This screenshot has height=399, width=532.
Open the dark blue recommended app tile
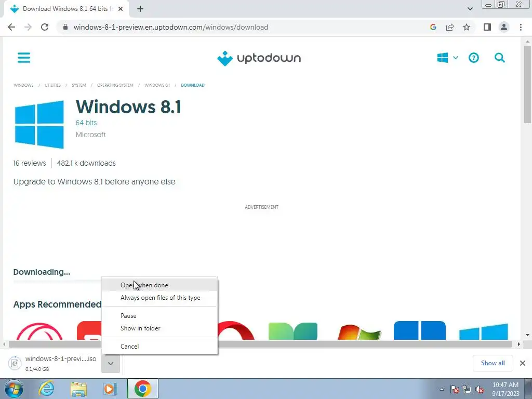click(420, 330)
